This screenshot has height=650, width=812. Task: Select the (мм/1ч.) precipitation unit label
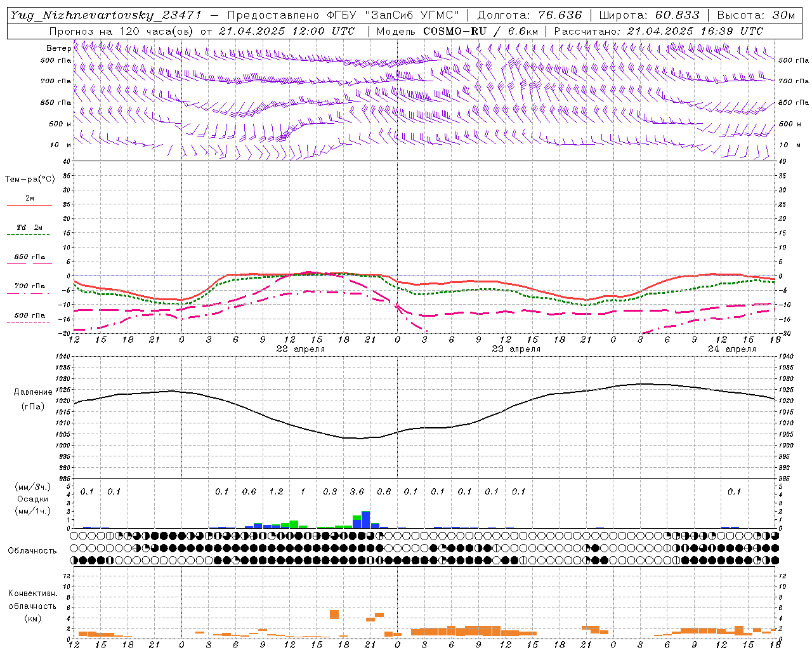pos(32,511)
